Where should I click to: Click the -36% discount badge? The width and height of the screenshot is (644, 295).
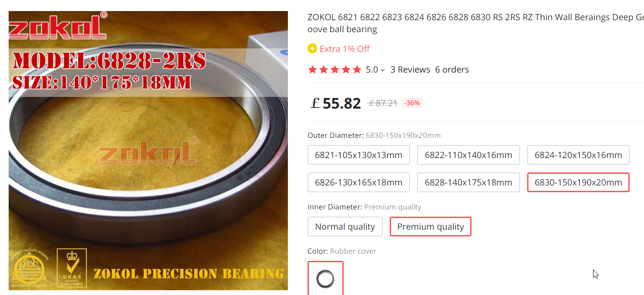pyautogui.click(x=412, y=103)
